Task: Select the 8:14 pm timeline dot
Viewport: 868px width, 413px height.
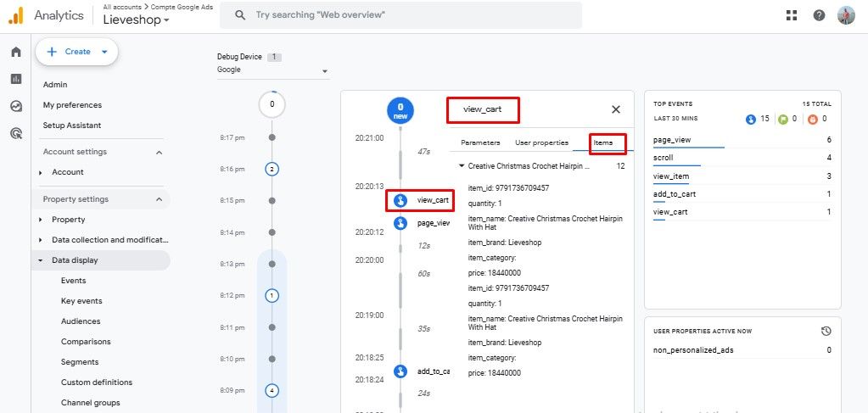Action: pos(272,232)
